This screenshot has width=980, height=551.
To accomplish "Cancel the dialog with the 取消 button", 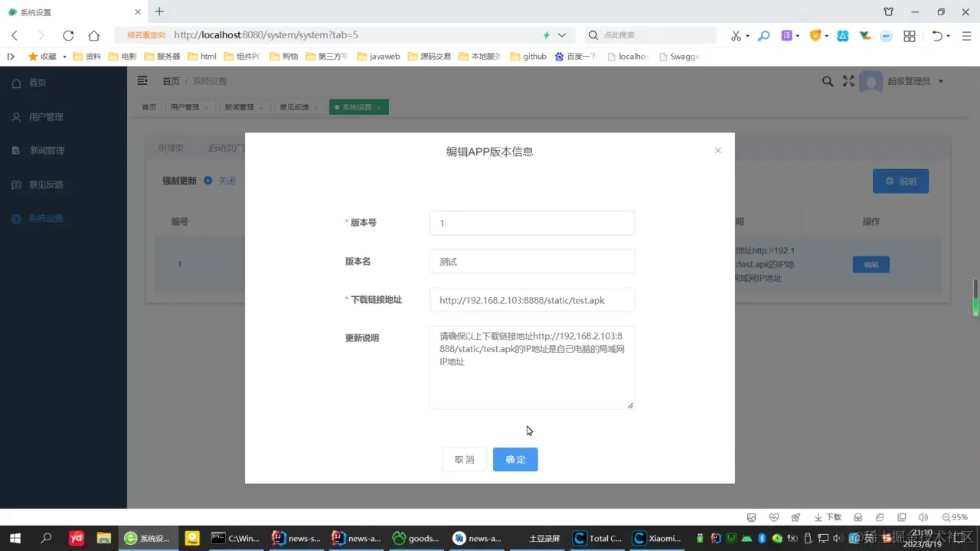I will coord(464,459).
